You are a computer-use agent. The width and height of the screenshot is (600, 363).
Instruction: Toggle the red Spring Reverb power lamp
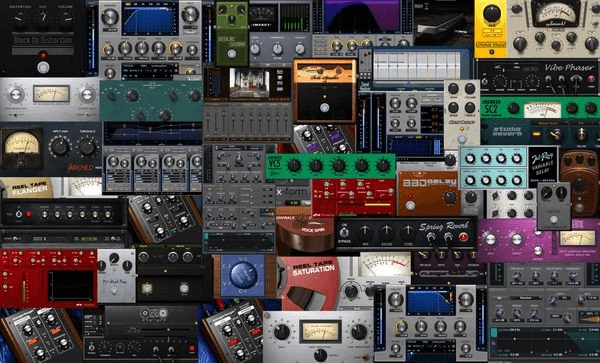pos(463,237)
